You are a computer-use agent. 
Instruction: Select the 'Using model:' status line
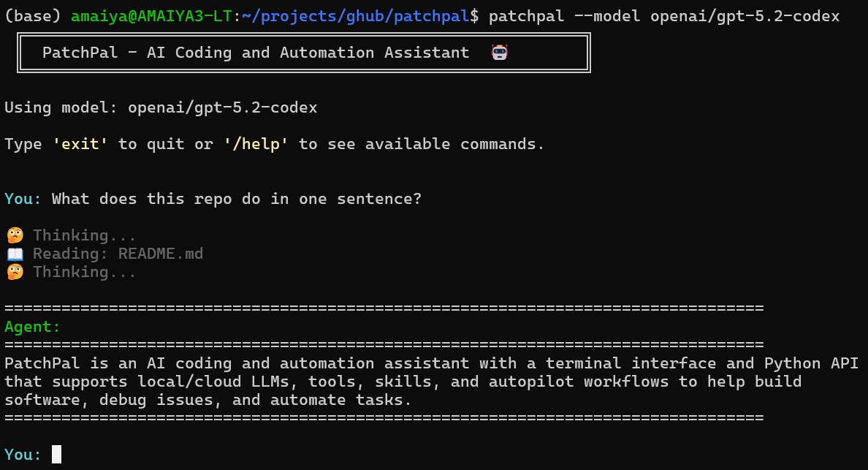point(61,107)
